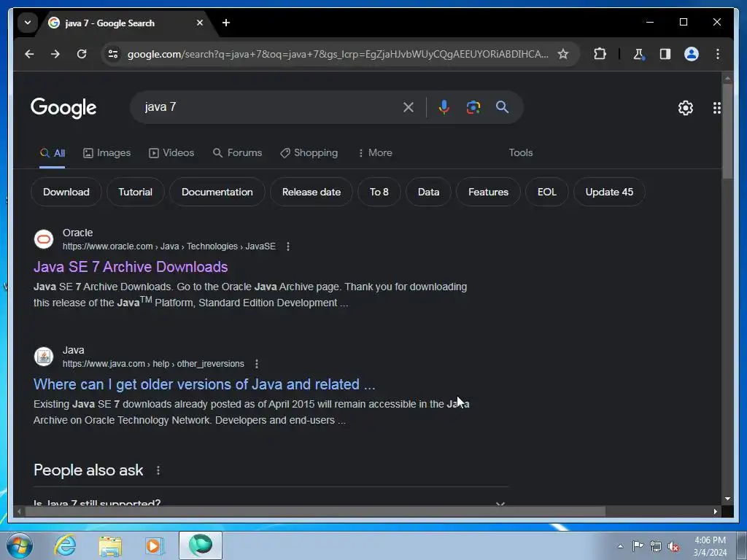Launch Internet Explorer from the taskbar

[x=65, y=545]
